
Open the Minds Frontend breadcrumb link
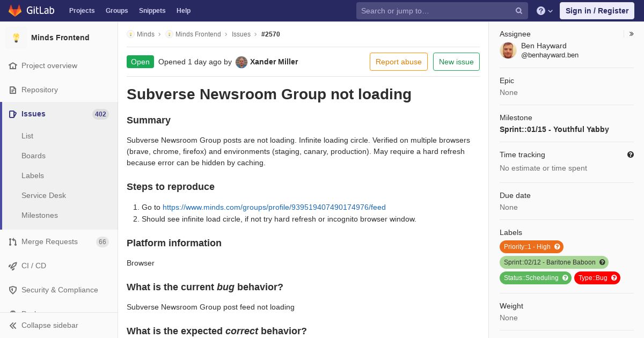198,34
